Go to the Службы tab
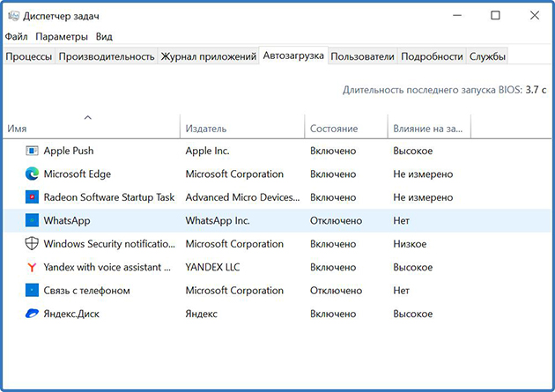 click(x=488, y=56)
